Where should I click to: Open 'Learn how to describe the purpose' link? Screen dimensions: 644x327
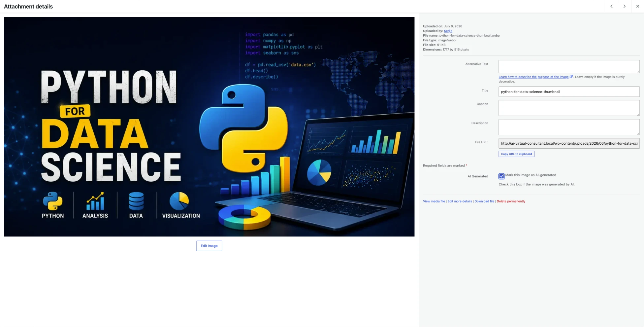[x=533, y=77]
